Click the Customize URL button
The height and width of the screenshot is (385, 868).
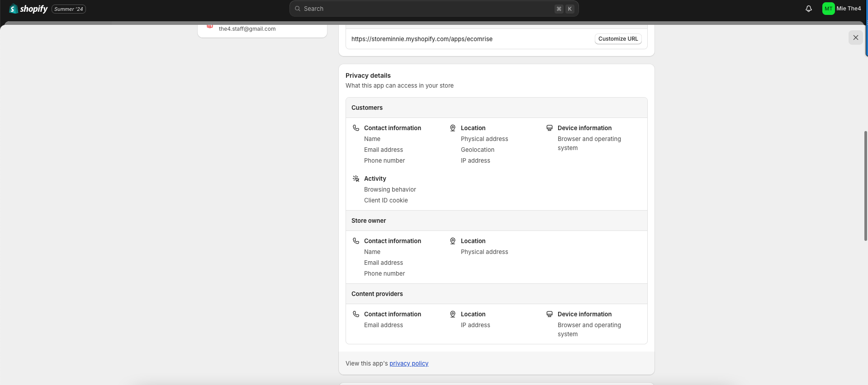click(x=618, y=39)
